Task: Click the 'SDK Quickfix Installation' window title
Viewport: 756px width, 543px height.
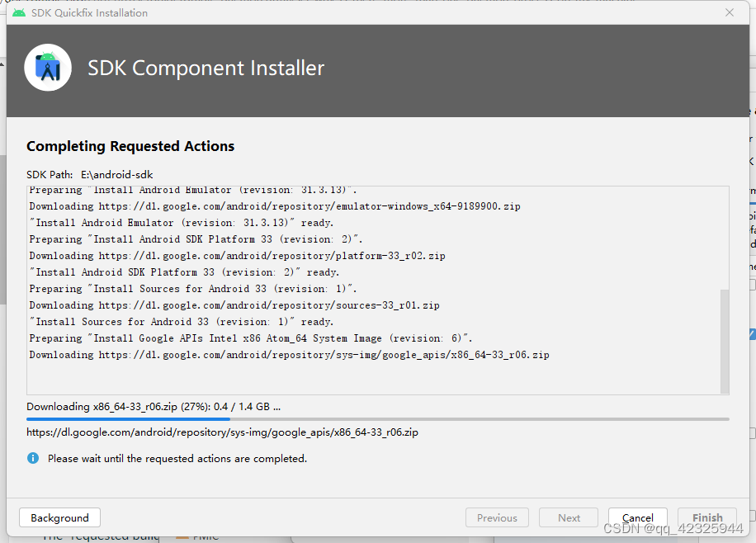Action: point(90,13)
